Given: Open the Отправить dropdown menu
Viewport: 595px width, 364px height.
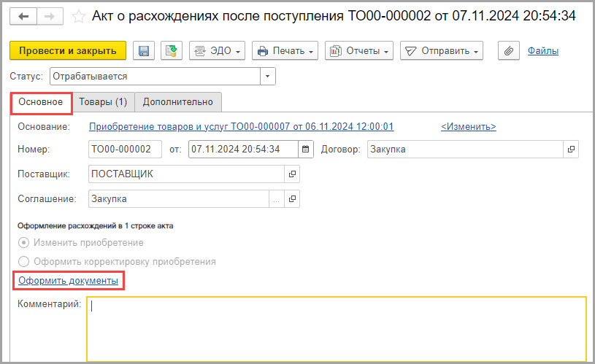Looking at the screenshot, I should point(442,51).
